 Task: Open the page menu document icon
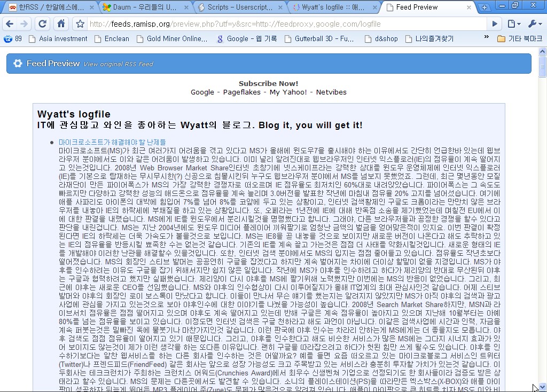click(x=514, y=23)
